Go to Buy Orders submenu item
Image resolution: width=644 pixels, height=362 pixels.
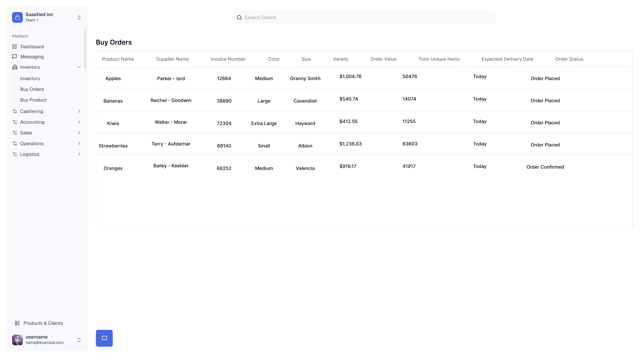pyautogui.click(x=32, y=89)
